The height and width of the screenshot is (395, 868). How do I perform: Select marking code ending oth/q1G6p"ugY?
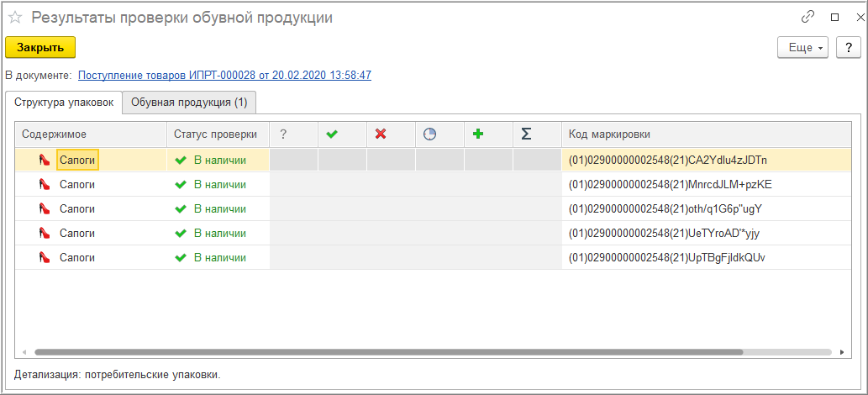pos(666,209)
